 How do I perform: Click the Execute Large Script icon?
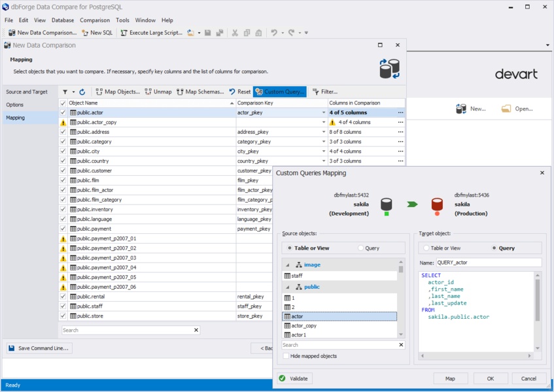click(124, 33)
